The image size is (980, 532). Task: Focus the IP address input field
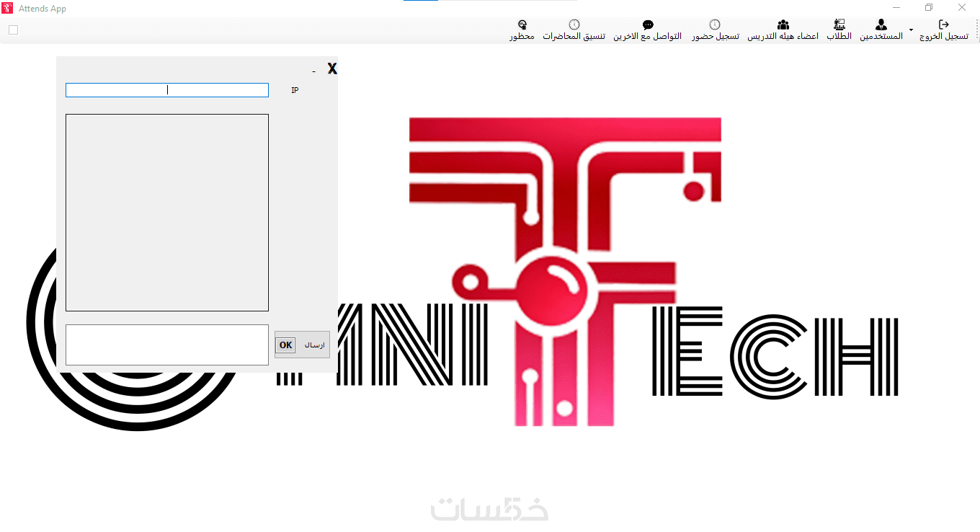[x=167, y=90]
